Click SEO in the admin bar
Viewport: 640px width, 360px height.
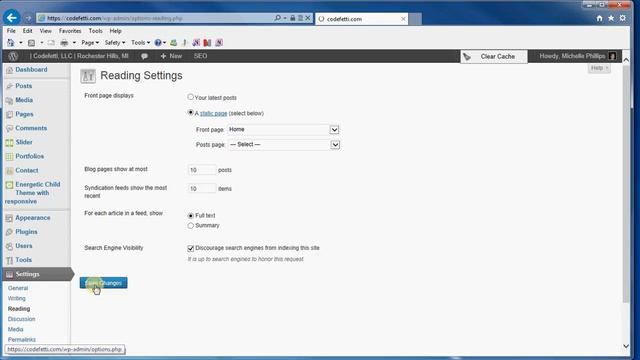[200, 56]
